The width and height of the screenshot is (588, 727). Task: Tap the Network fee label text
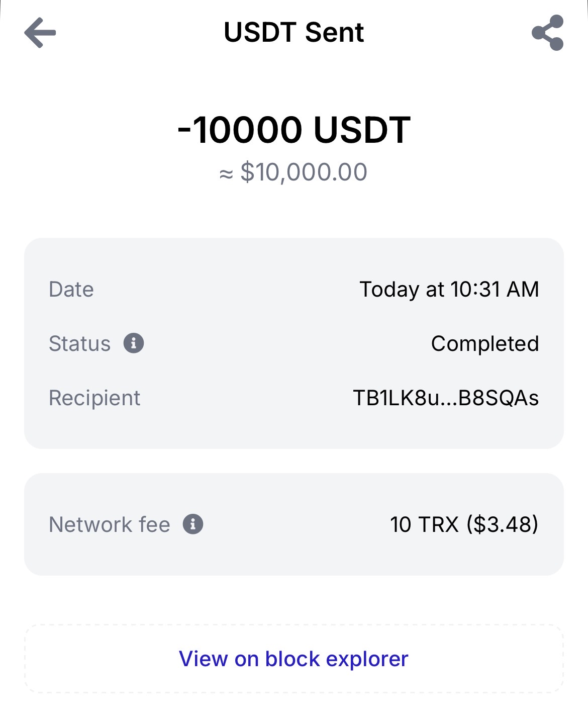tap(110, 524)
